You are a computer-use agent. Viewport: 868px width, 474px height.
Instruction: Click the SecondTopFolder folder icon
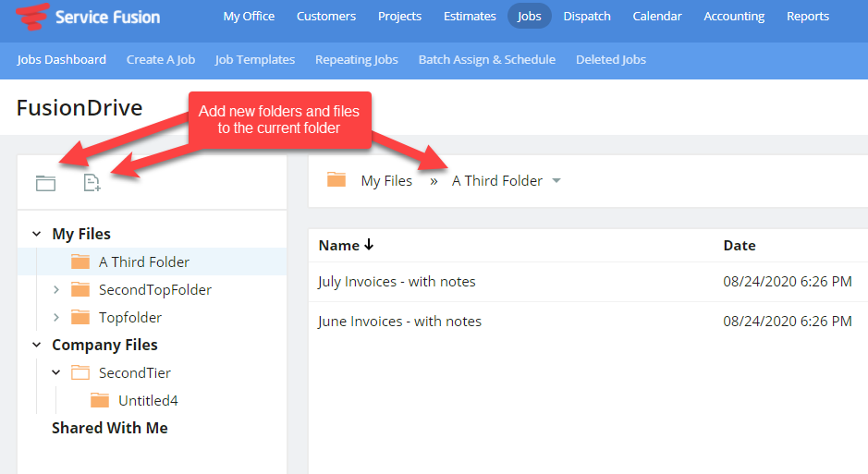(80, 289)
